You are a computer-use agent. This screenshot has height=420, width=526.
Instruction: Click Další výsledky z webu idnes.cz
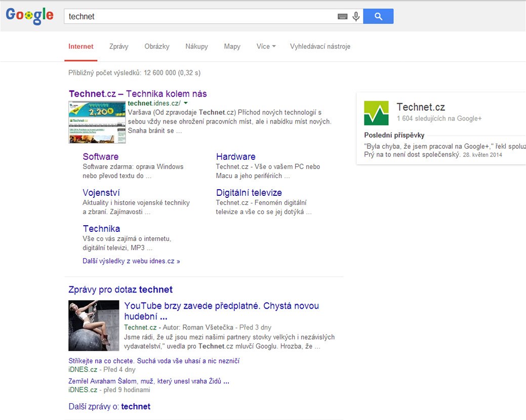[x=131, y=261]
